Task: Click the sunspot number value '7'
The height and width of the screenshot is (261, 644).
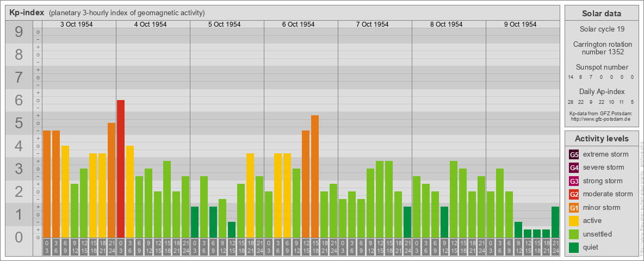Action: click(591, 77)
